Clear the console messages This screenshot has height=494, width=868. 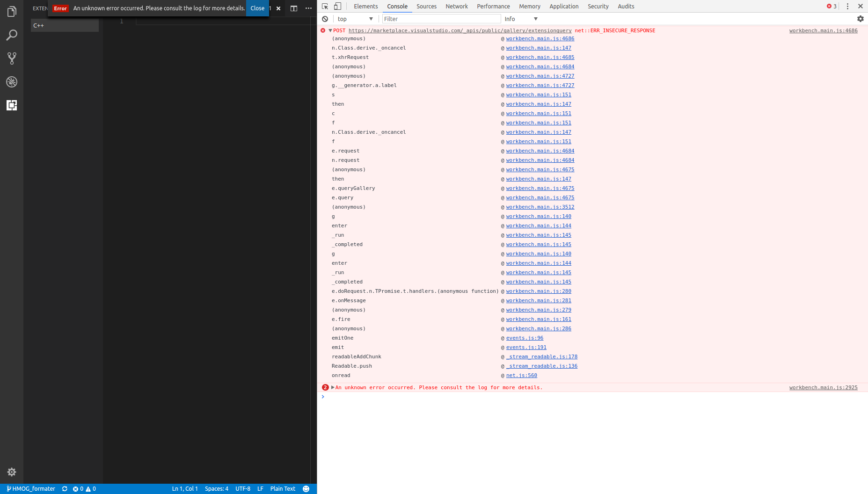(325, 19)
